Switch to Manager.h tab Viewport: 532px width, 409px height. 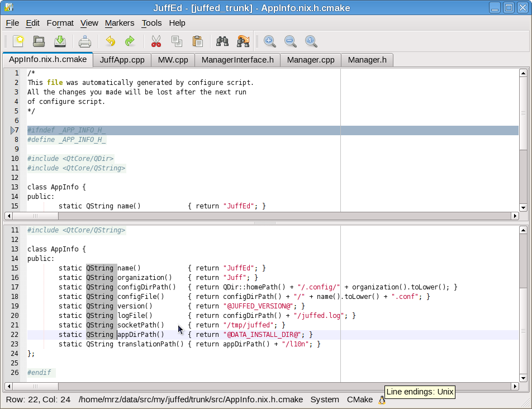point(367,60)
